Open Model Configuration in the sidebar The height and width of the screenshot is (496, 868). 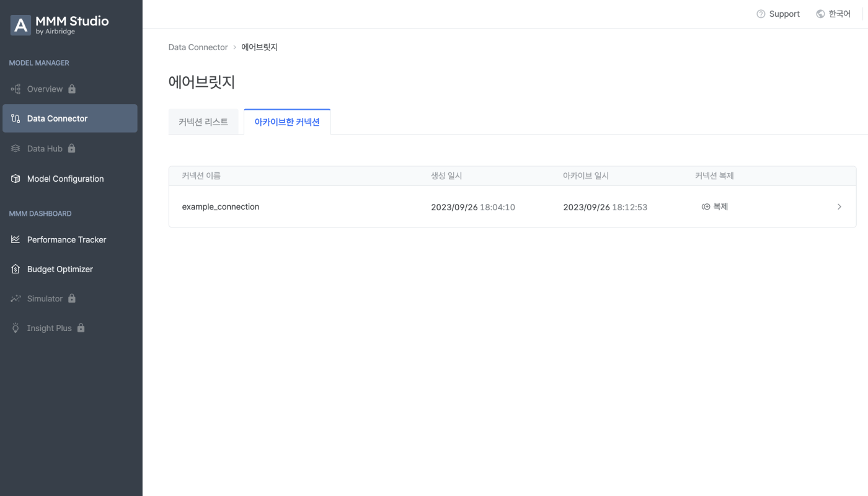point(70,179)
